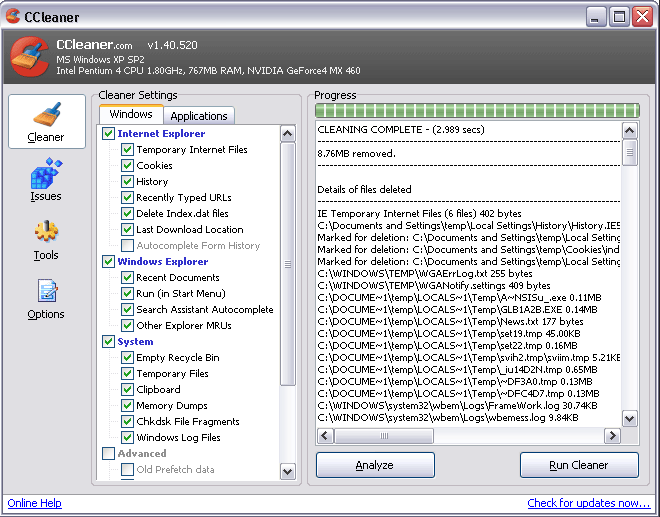Screen dimensions: 660x517
Task: Toggle the System group checkbox
Action: (109, 341)
